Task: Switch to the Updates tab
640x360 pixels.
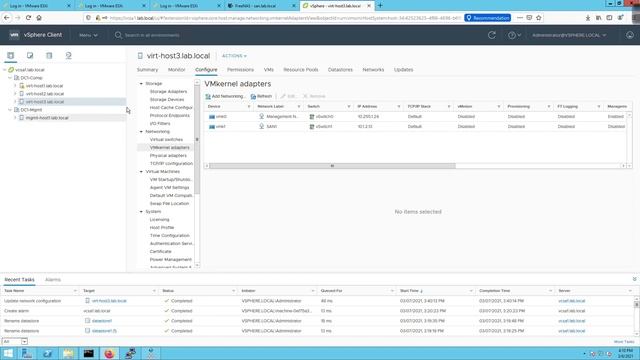Action: pyautogui.click(x=403, y=70)
